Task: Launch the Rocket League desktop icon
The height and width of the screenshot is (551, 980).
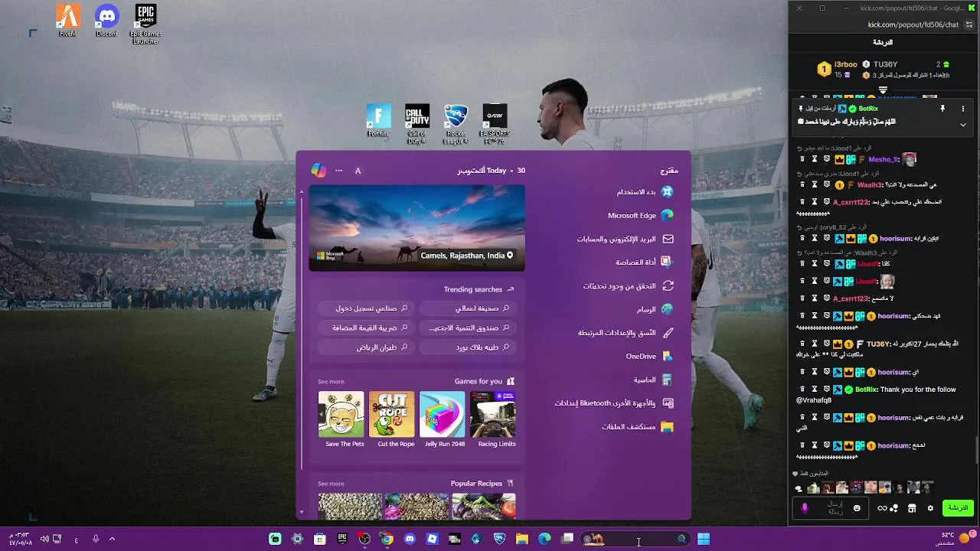Action: 456,124
